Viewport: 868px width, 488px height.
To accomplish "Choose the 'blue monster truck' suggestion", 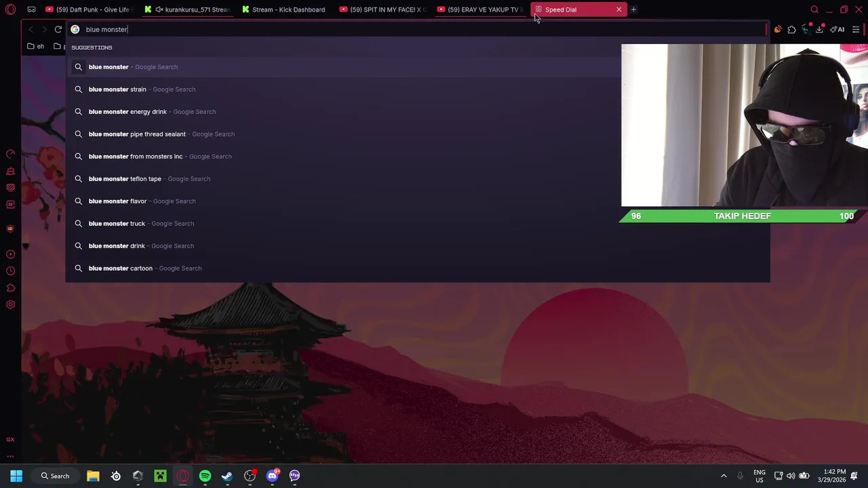I will point(418,223).
